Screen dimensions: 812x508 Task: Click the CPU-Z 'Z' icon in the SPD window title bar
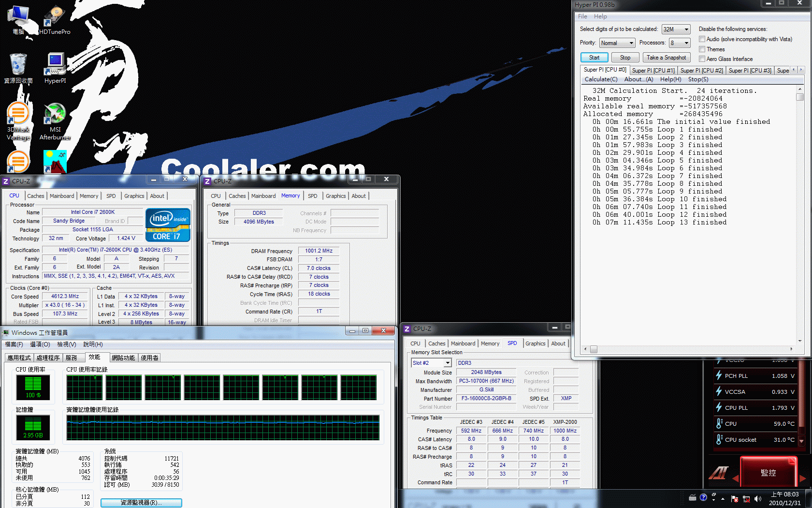click(407, 329)
